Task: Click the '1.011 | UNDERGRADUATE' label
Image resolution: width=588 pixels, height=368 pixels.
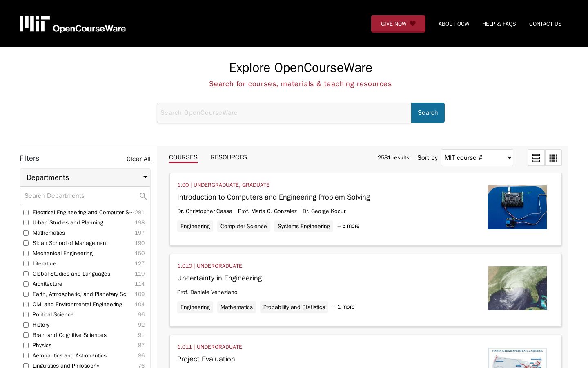Action: point(209,347)
